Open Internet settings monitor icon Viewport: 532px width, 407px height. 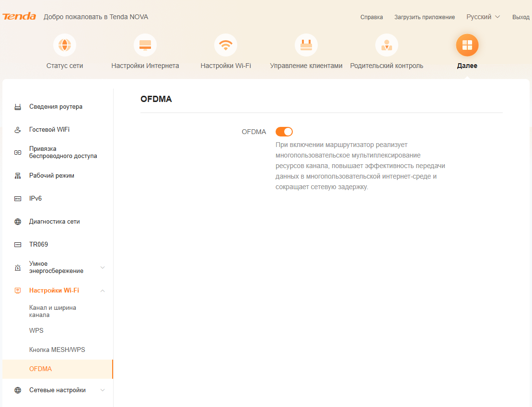click(x=145, y=45)
